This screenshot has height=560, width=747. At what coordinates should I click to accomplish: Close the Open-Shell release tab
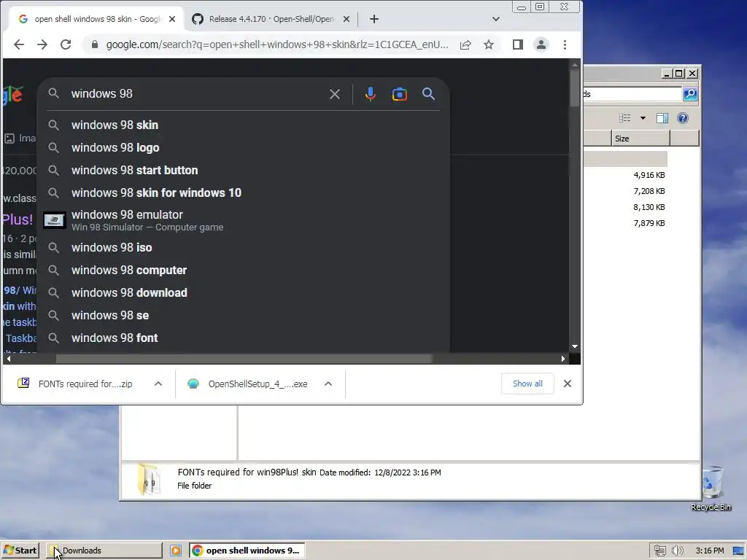(347, 19)
